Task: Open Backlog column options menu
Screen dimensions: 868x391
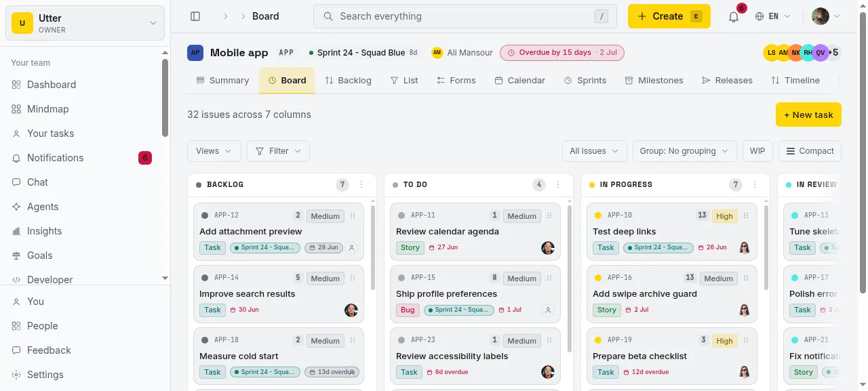Action: [361, 184]
